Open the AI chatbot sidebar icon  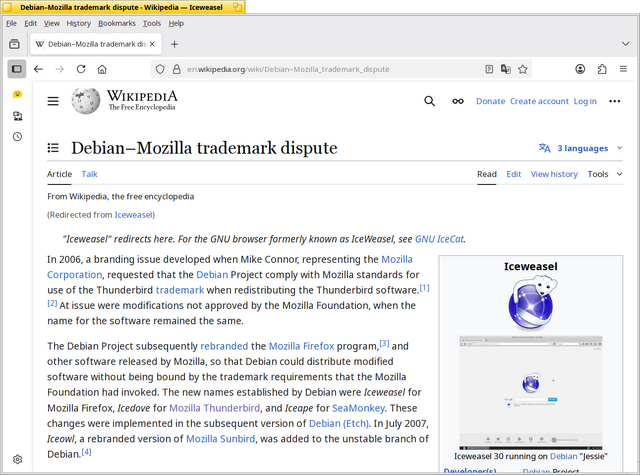coord(17,95)
